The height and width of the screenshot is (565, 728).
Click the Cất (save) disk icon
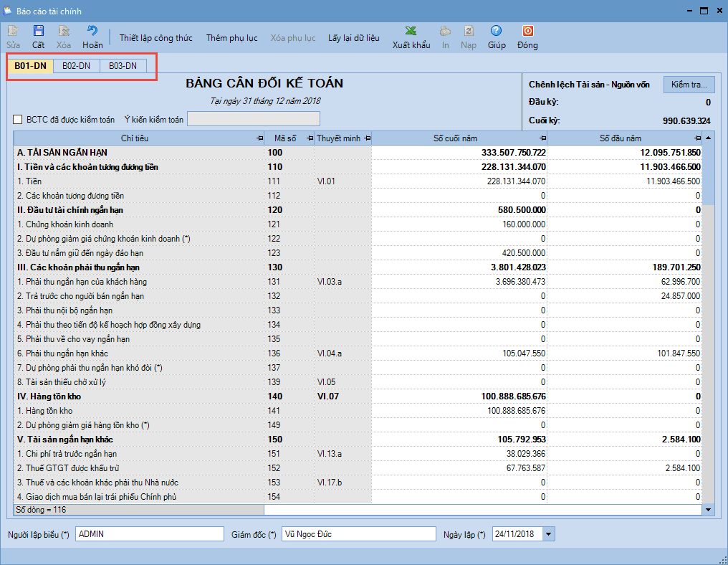pos(38,31)
